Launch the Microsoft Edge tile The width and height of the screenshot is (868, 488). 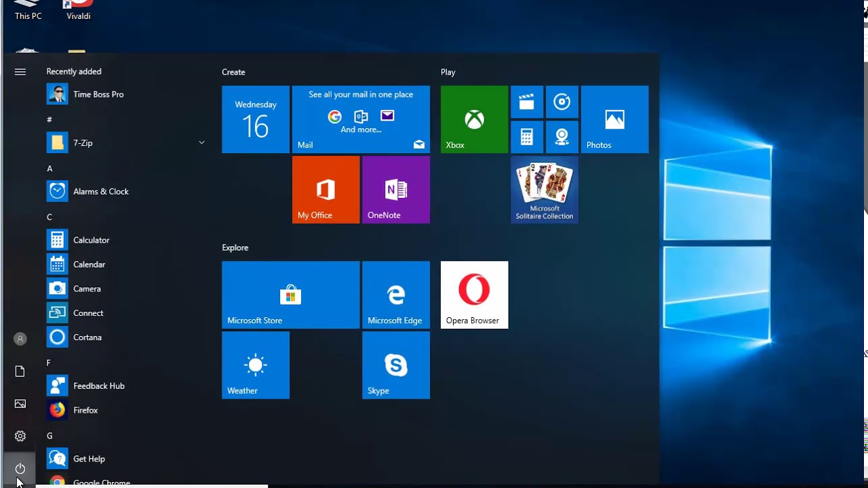point(396,295)
